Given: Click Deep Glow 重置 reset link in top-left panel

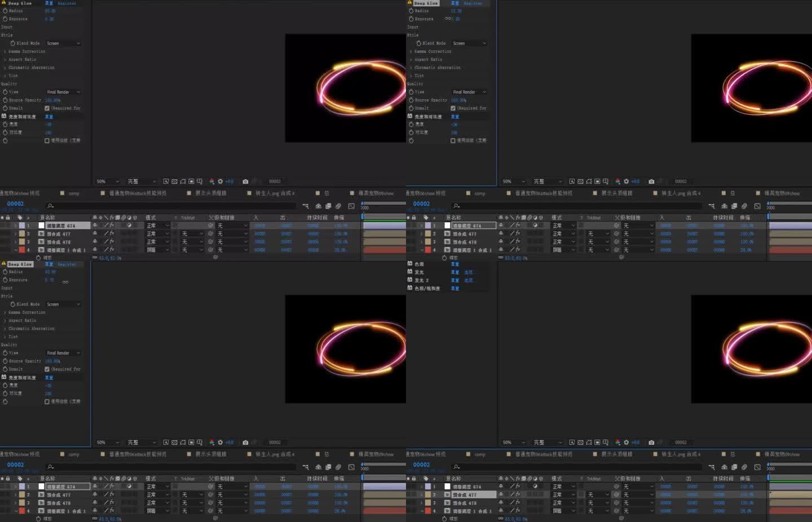Looking at the screenshot, I should [49, 3].
